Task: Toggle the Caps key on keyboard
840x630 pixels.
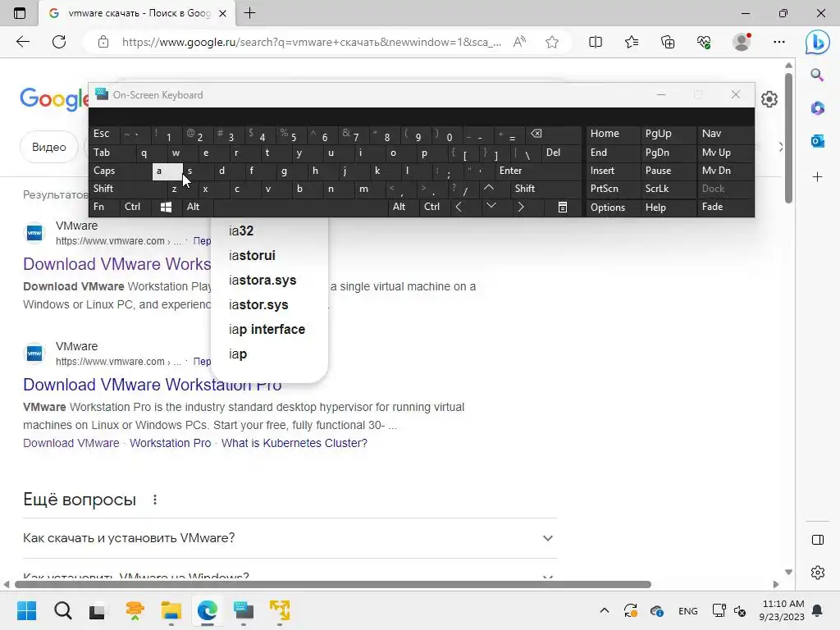Action: coord(121,171)
